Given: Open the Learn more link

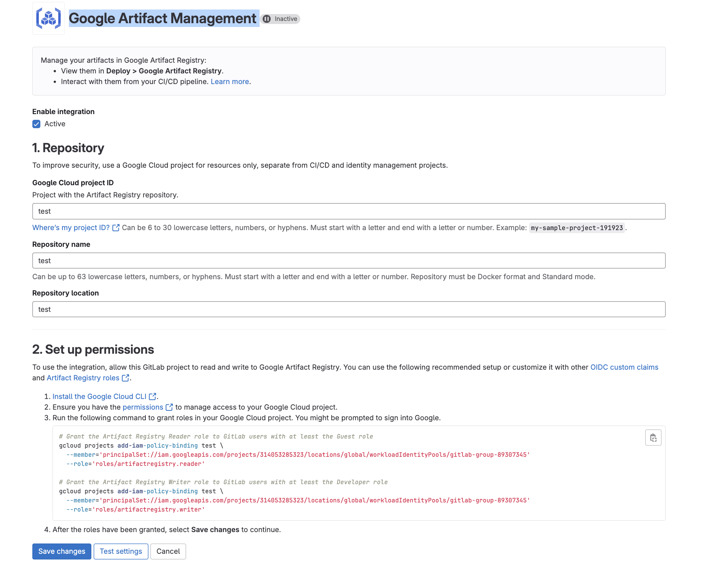Looking at the screenshot, I should (230, 82).
